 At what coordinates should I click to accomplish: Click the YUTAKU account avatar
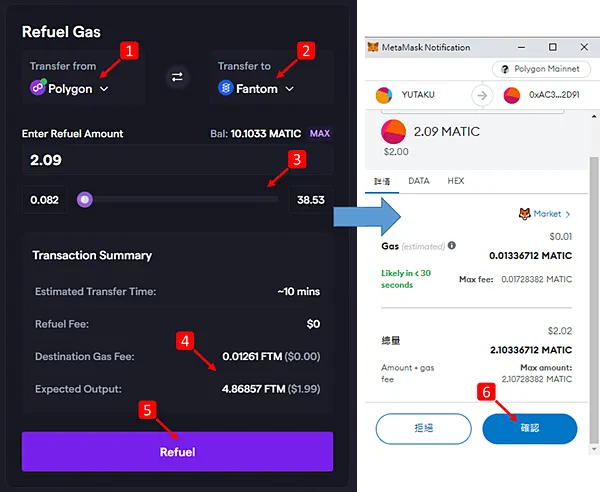pos(384,95)
